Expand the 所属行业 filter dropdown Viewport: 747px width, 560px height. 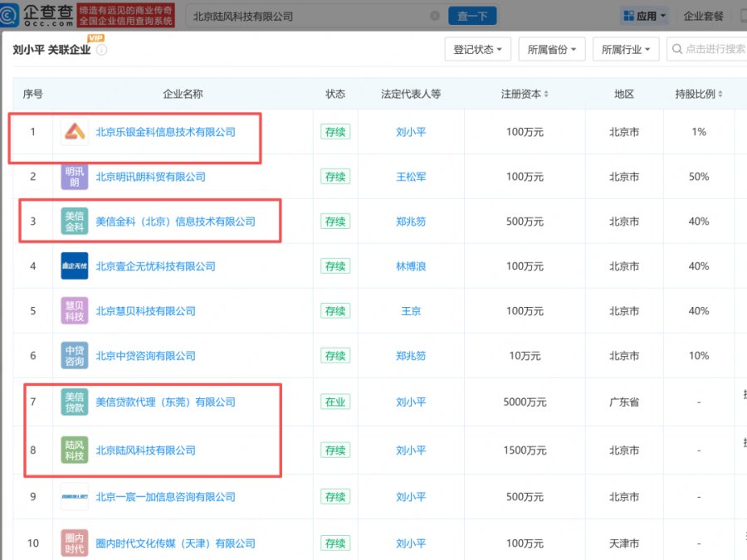[626, 49]
